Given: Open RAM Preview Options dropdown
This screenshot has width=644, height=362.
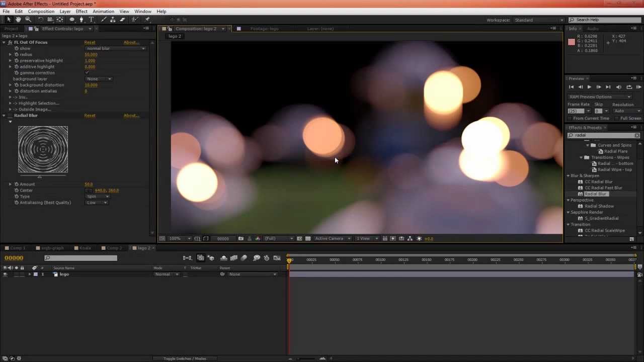Looking at the screenshot, I should [x=600, y=97].
